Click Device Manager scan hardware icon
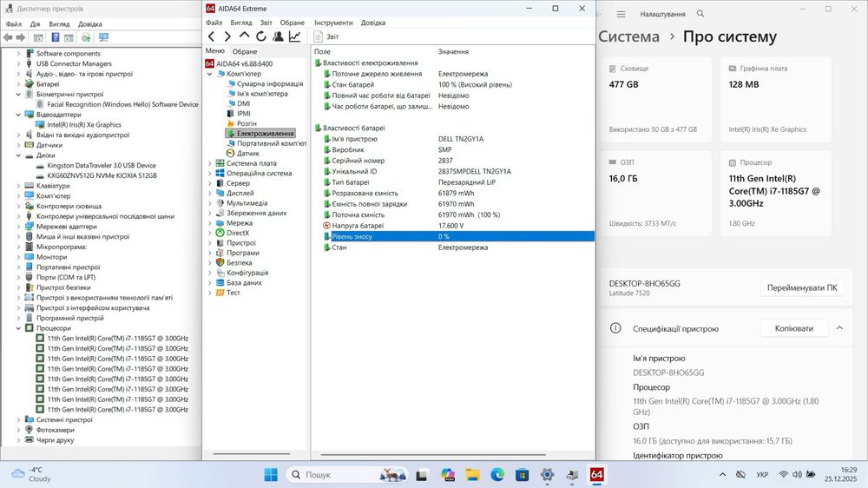The width and height of the screenshot is (868, 488). click(103, 37)
